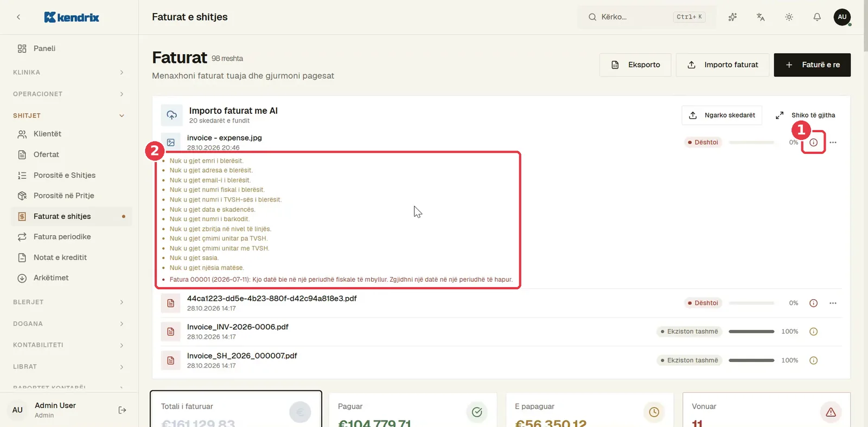Show info for Invoice_INV-2026-0006.pdf

point(813,332)
